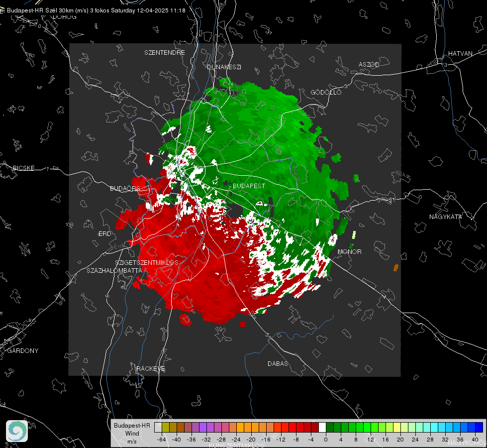This screenshot has width=487, height=448.
Task: Click the light gray first swatch of the legend
Action: coord(158,427)
